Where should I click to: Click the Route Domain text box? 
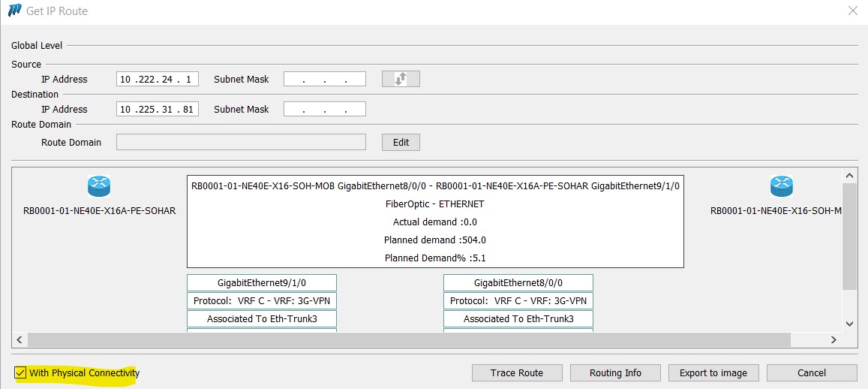coord(241,142)
